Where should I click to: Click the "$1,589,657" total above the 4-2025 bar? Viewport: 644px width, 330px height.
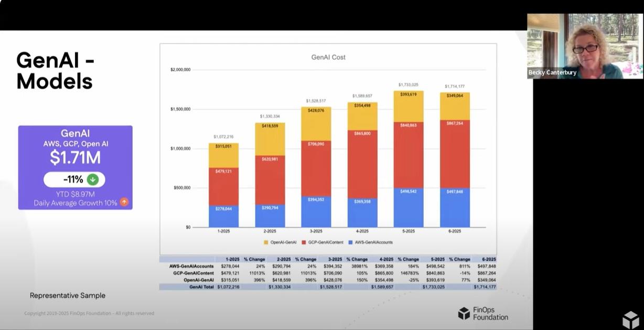point(362,96)
